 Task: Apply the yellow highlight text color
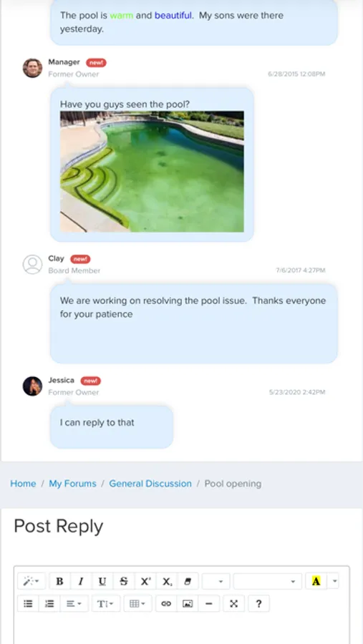coord(316,581)
